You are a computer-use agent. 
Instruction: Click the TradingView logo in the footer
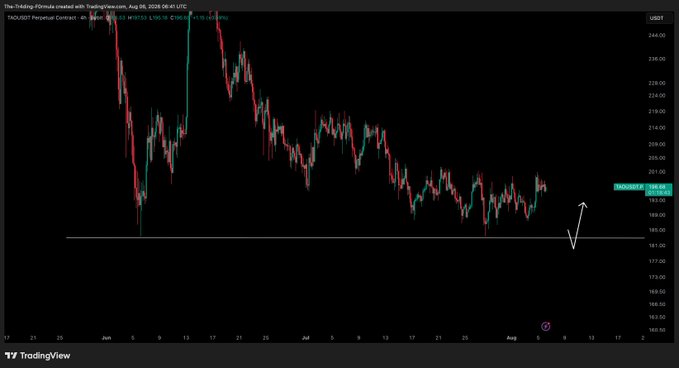tap(38, 355)
